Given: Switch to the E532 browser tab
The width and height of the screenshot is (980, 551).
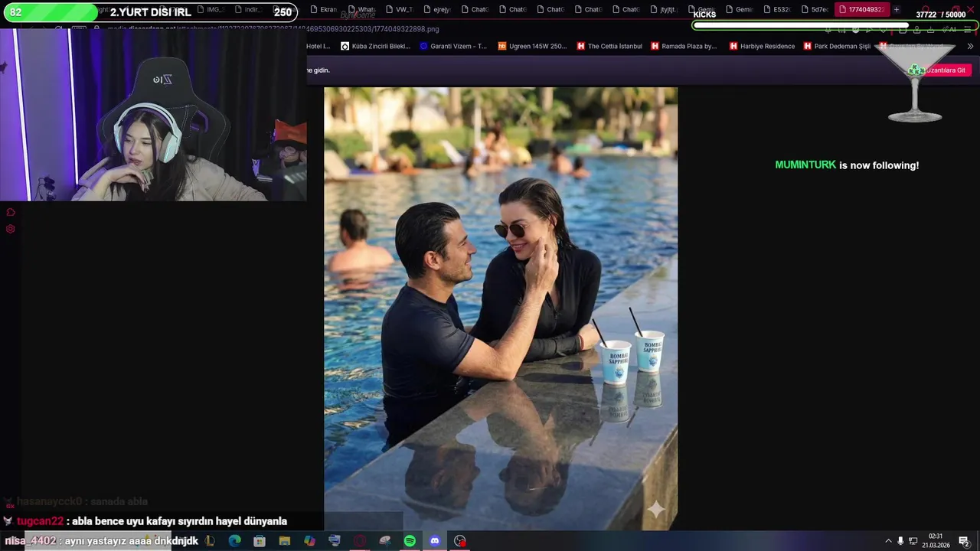Looking at the screenshot, I should tap(776, 9).
